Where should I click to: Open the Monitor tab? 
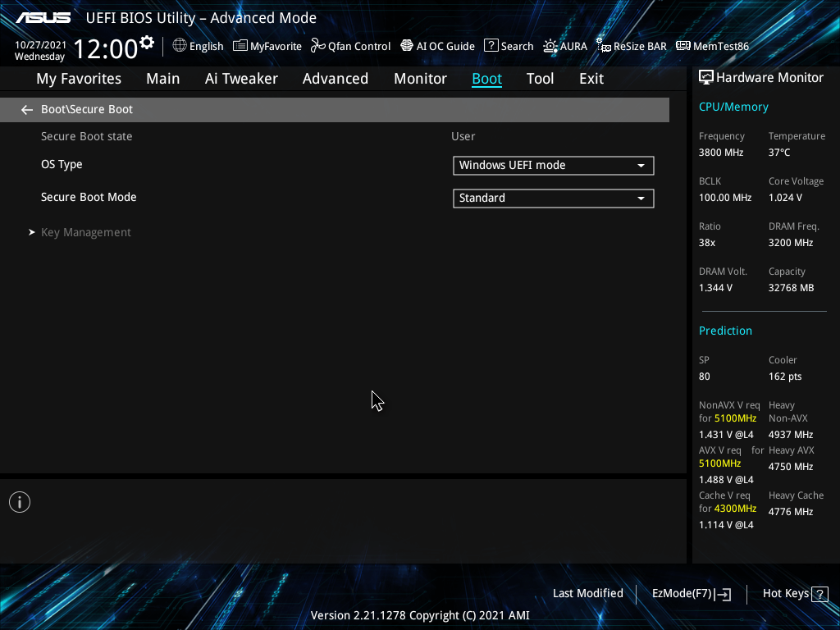[x=420, y=79]
